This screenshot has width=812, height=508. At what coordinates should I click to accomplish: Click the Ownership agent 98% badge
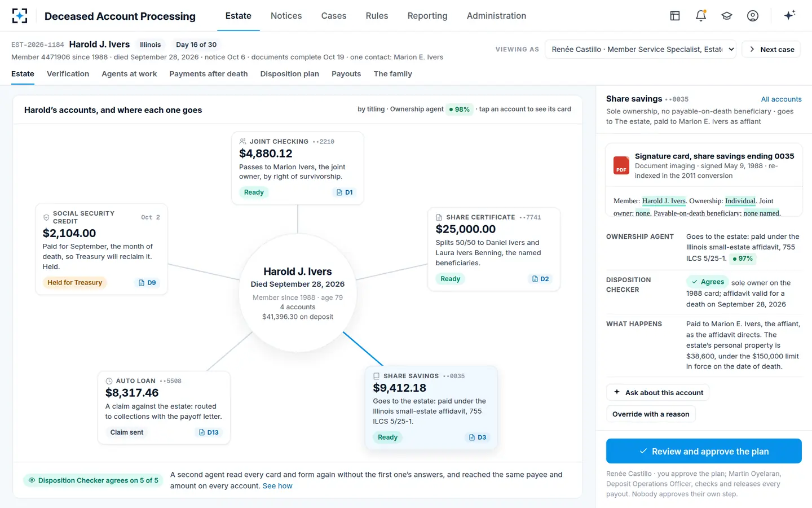click(460, 110)
